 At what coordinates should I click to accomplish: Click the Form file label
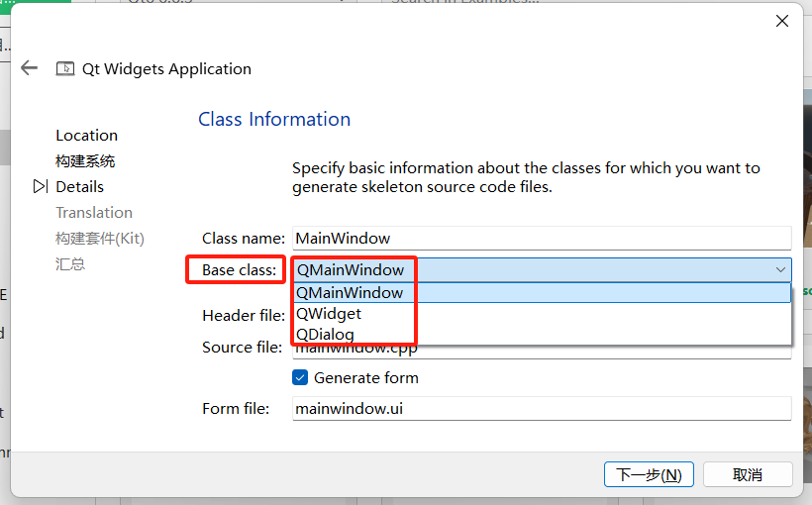236,409
